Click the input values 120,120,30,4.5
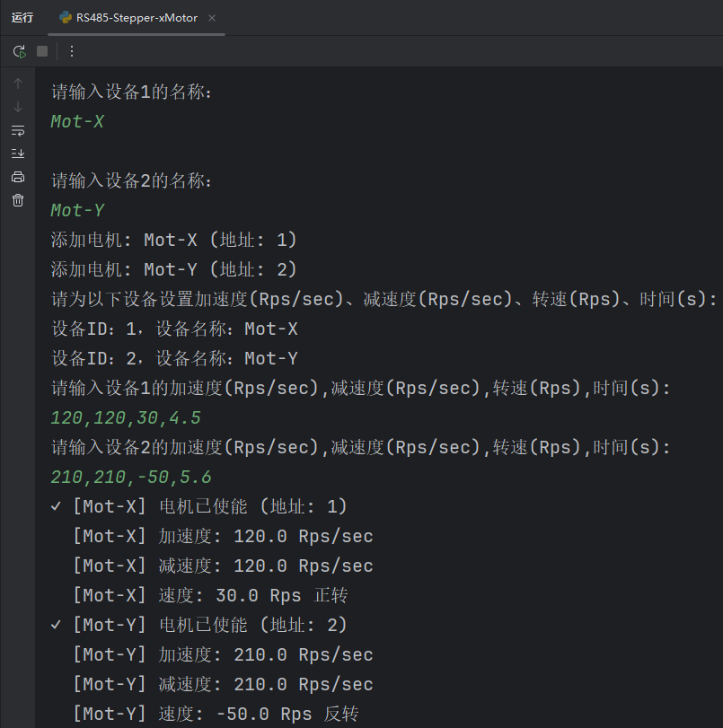The height and width of the screenshot is (728, 723). (x=126, y=417)
